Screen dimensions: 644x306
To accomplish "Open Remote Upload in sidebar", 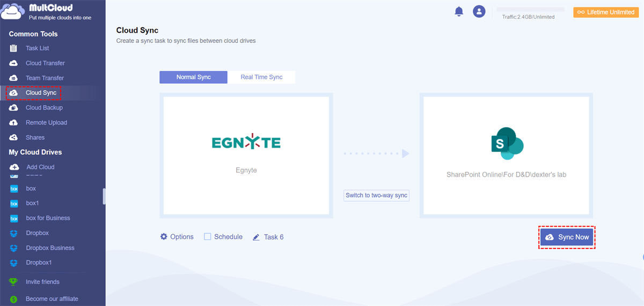I will coord(46,122).
